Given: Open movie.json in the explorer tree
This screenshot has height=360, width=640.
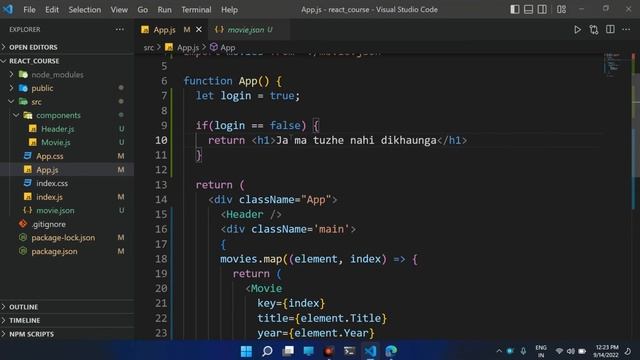Looking at the screenshot, I should 55,211.
